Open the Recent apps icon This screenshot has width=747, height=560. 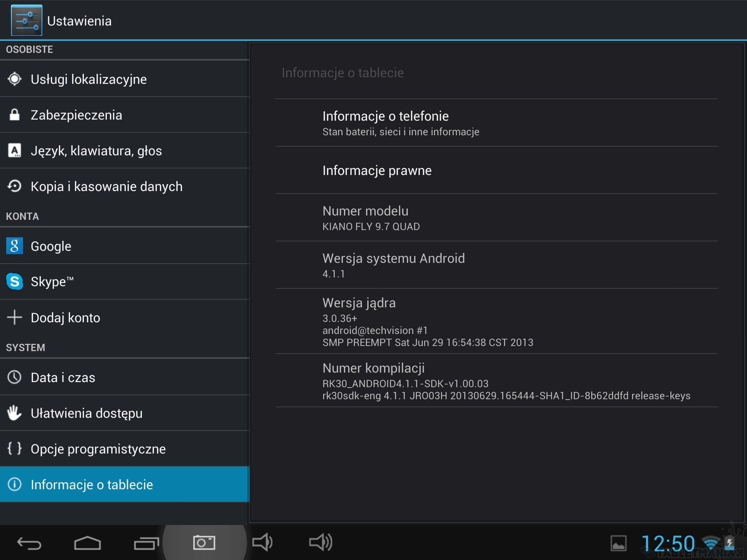146,543
